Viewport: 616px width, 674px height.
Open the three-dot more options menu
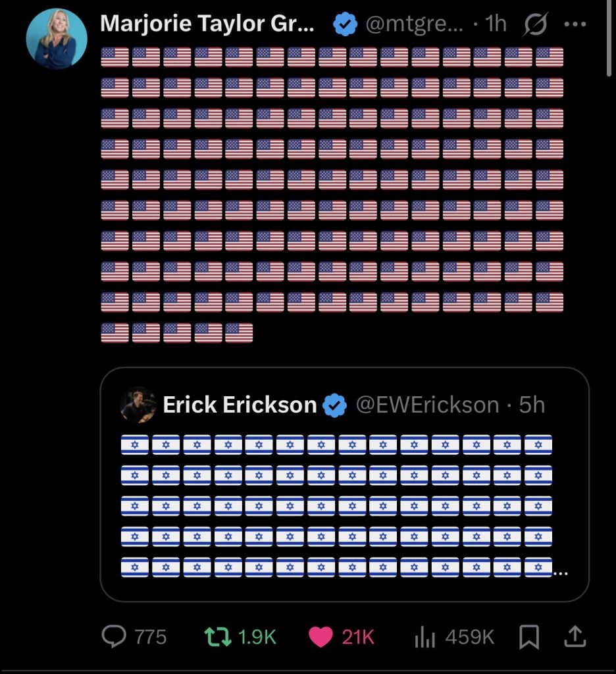575,24
